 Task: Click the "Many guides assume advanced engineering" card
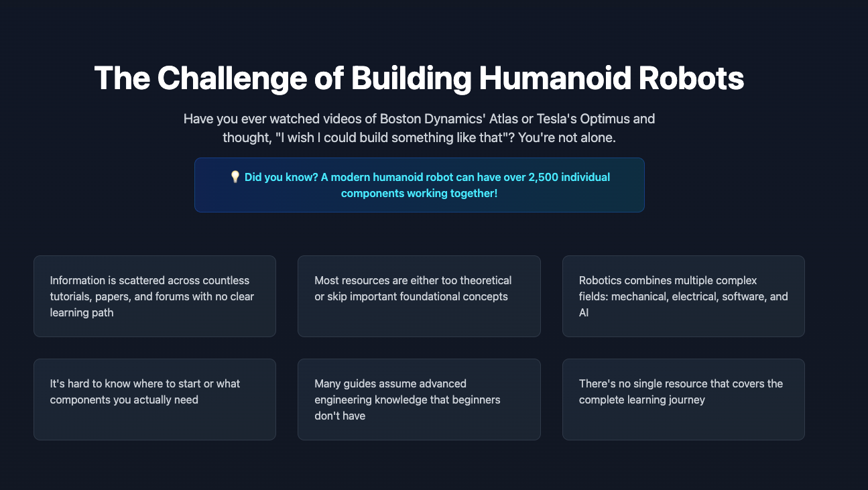419,400
